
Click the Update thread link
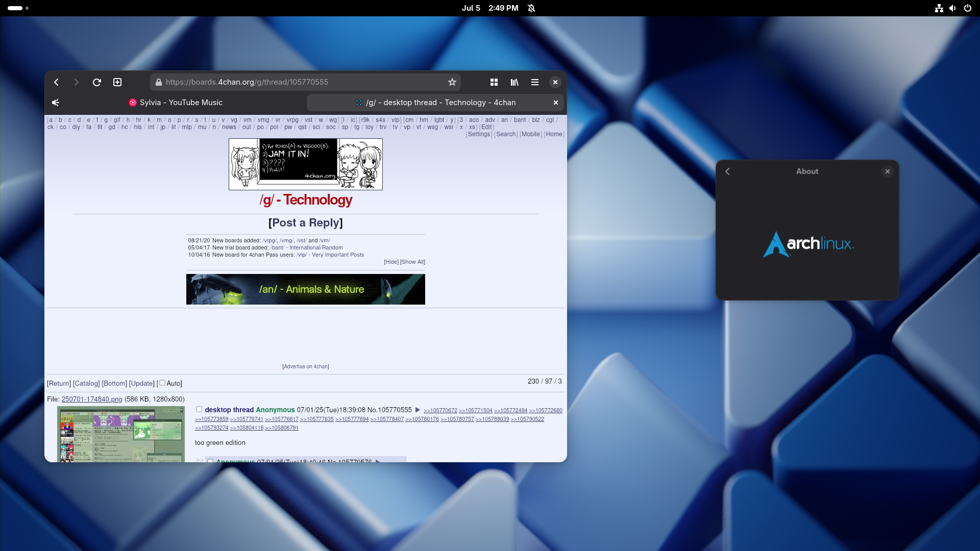click(141, 383)
